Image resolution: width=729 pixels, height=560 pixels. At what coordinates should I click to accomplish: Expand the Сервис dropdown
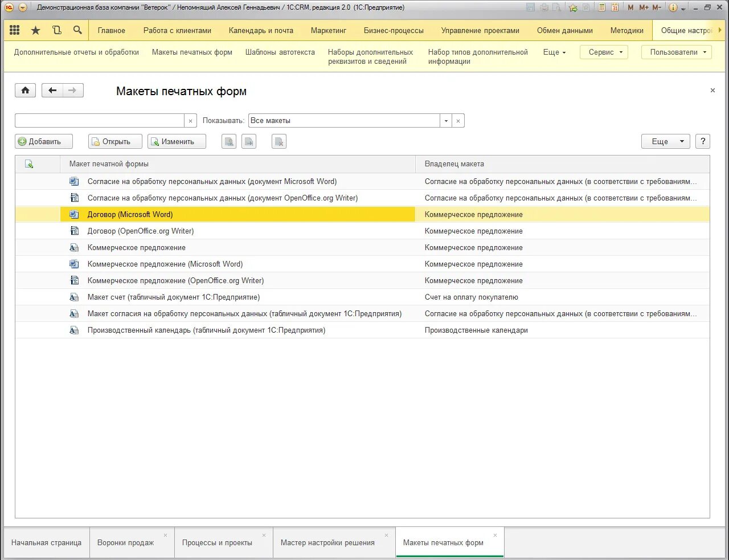coord(604,52)
